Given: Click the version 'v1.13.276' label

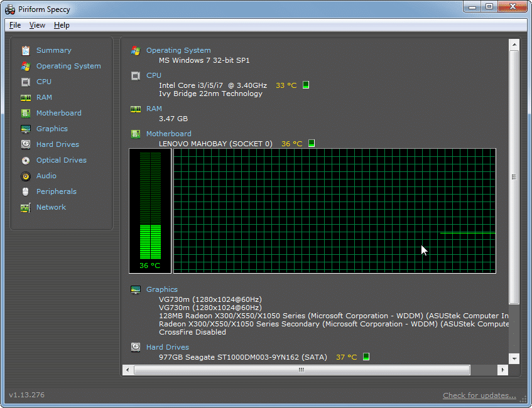Looking at the screenshot, I should pyautogui.click(x=27, y=395).
